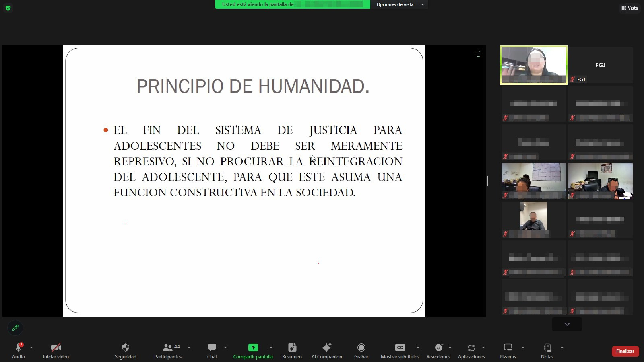This screenshot has height=362, width=644.
Task: Click the red Finalizar button
Action: (625, 351)
